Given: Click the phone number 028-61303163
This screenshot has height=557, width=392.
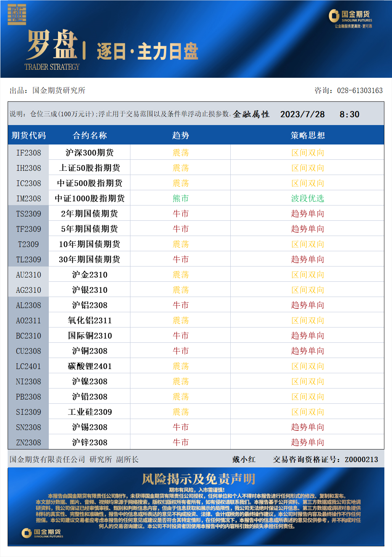Looking at the screenshot, I should pos(360,90).
